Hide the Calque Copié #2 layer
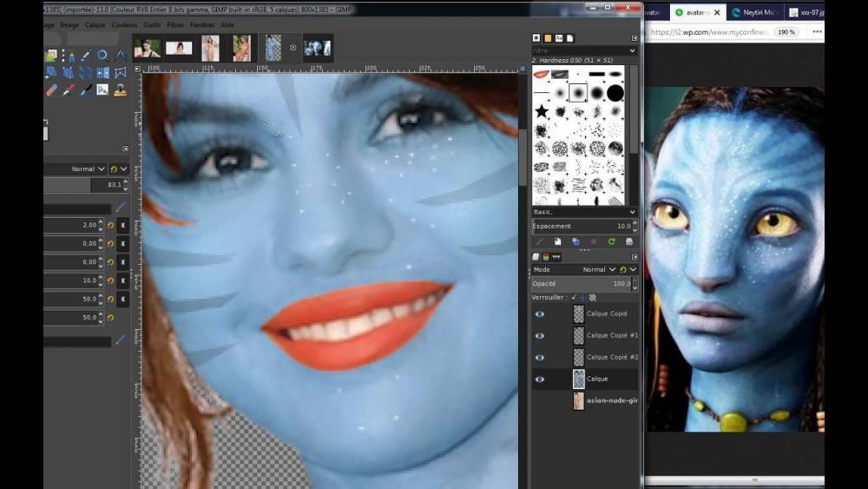This screenshot has height=489, width=868. pyautogui.click(x=540, y=357)
